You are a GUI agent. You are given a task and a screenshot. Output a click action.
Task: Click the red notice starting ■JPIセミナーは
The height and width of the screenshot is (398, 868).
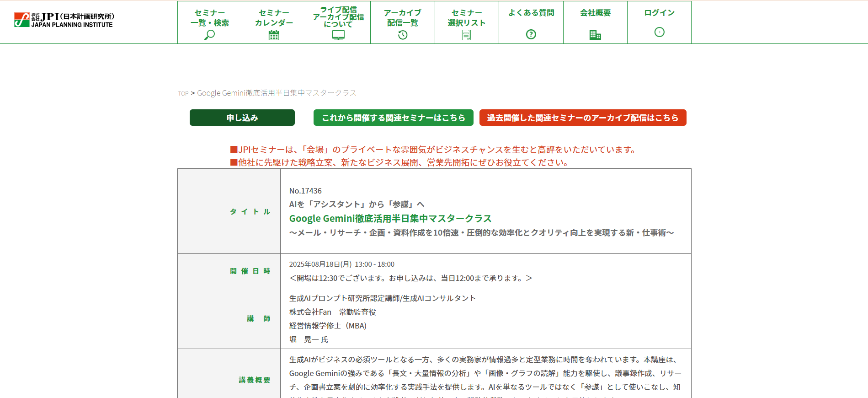pos(432,150)
